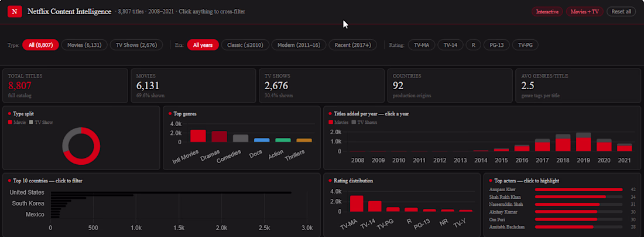Viewport: 644px width, 237px height.
Task: Choose the Classic (≤2010) era
Action: coord(245,45)
